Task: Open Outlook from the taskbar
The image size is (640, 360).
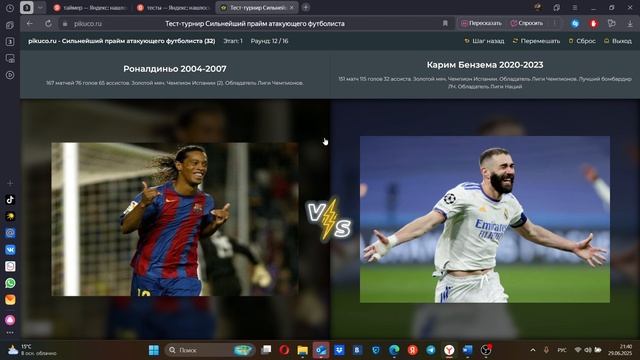Action: click(321, 350)
